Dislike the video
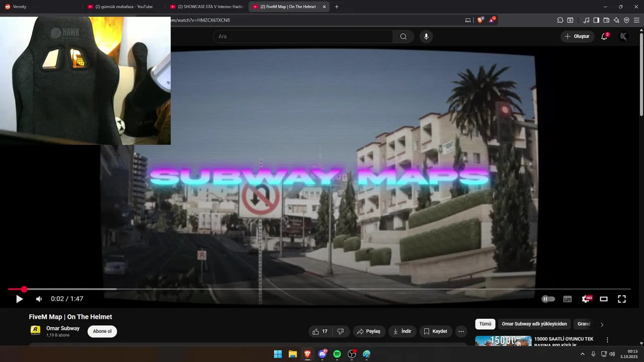The width and height of the screenshot is (644, 362). pyautogui.click(x=341, y=331)
